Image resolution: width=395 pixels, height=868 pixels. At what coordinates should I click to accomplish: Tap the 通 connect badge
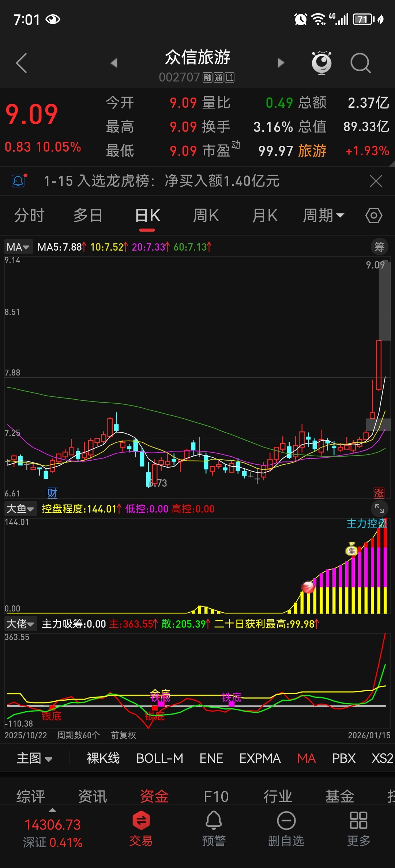click(x=219, y=77)
